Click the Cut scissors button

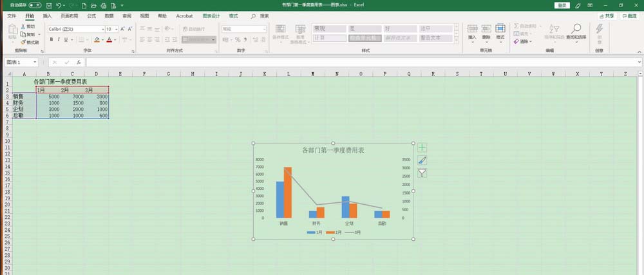(28, 26)
